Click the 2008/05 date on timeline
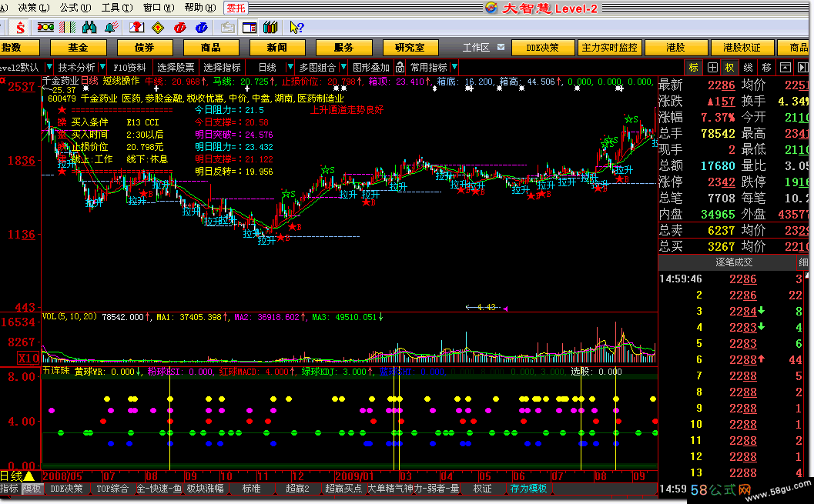The image size is (814, 504). pyautogui.click(x=62, y=476)
